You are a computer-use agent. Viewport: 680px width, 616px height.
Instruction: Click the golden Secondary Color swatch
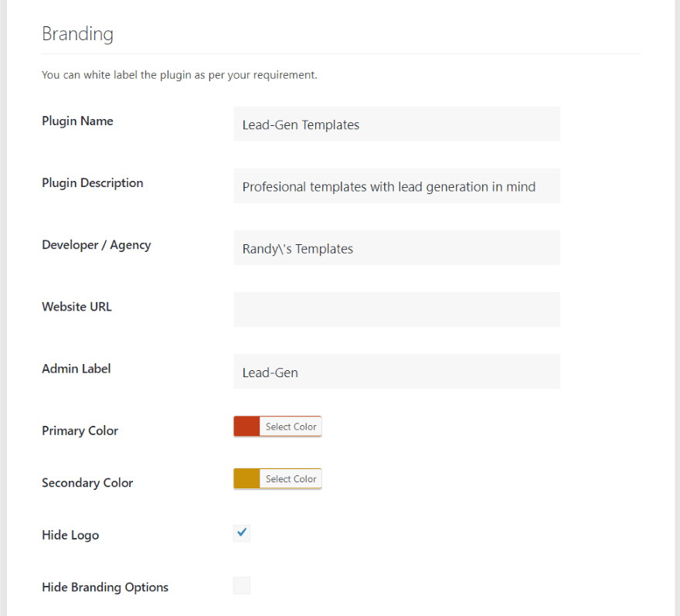[x=246, y=478]
